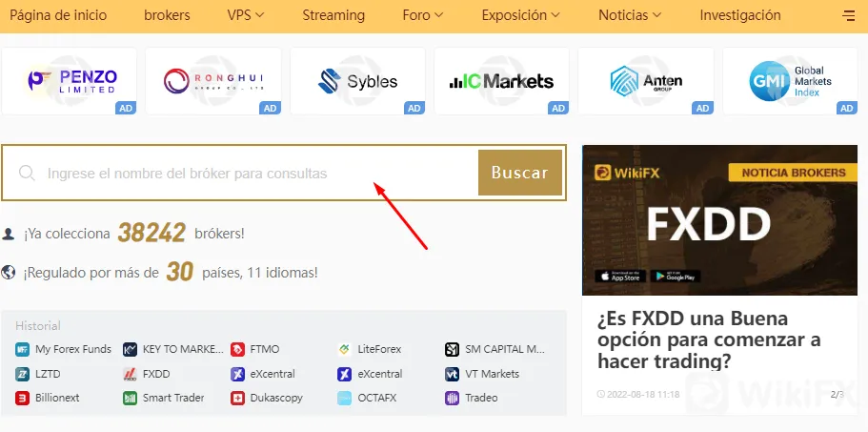Image resolution: width=868 pixels, height=432 pixels.
Task: Open the Global Markets Index ad card
Action: pyautogui.click(x=790, y=81)
